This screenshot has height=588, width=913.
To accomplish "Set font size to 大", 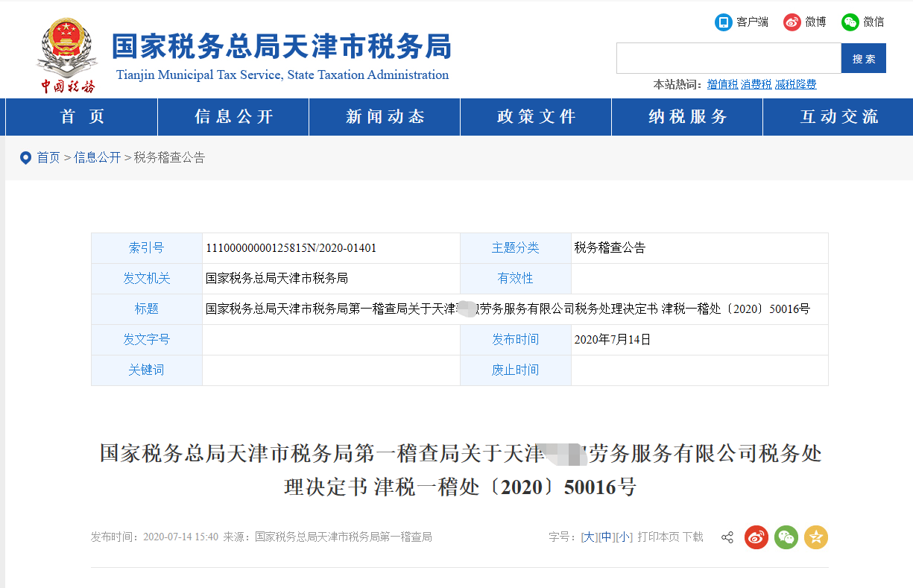I will (x=589, y=537).
